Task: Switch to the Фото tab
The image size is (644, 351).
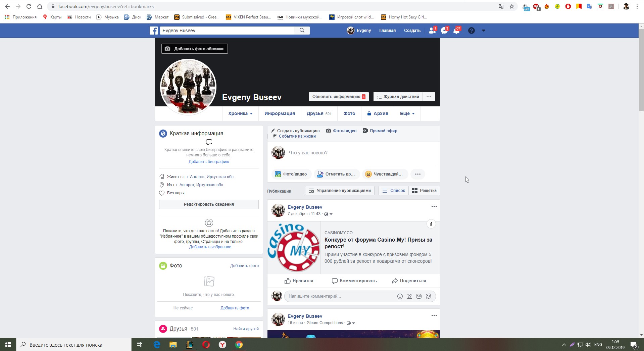Action: [x=349, y=113]
